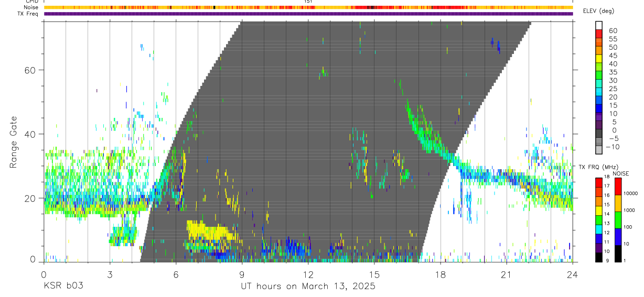Click the 'TX Freq' row label at top left

[29, 14]
